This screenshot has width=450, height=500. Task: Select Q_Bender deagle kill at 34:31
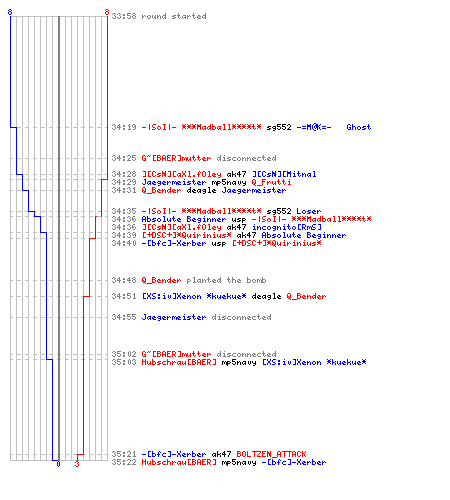point(199,190)
